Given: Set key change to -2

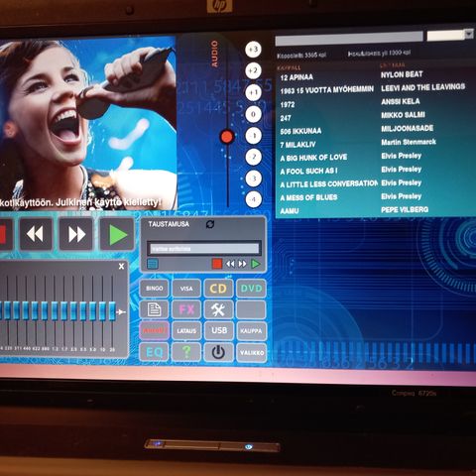Looking at the screenshot, I should point(253,157).
